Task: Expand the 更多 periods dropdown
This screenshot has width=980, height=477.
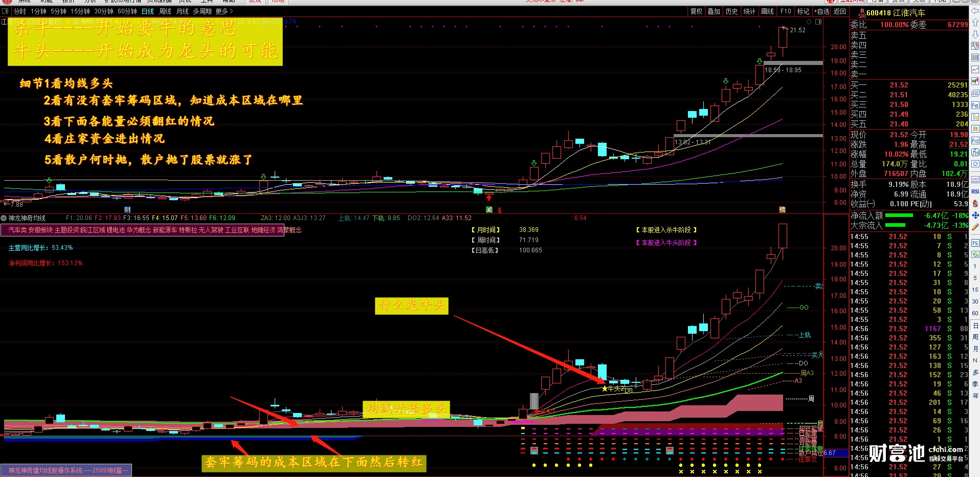Action: point(224,11)
